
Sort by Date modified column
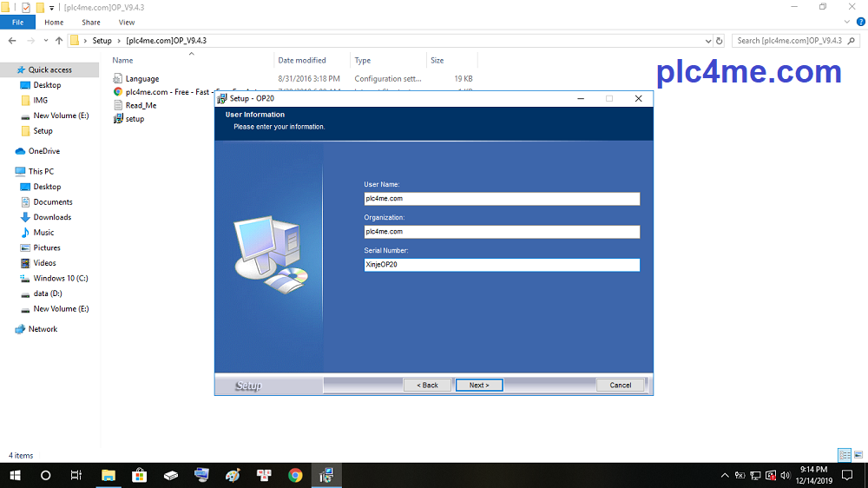[302, 61]
